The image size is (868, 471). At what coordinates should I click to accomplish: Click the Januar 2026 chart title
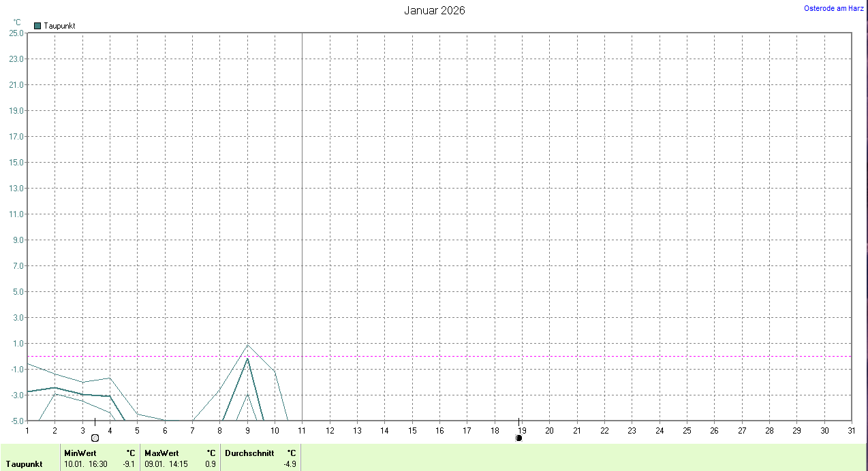[434, 10]
